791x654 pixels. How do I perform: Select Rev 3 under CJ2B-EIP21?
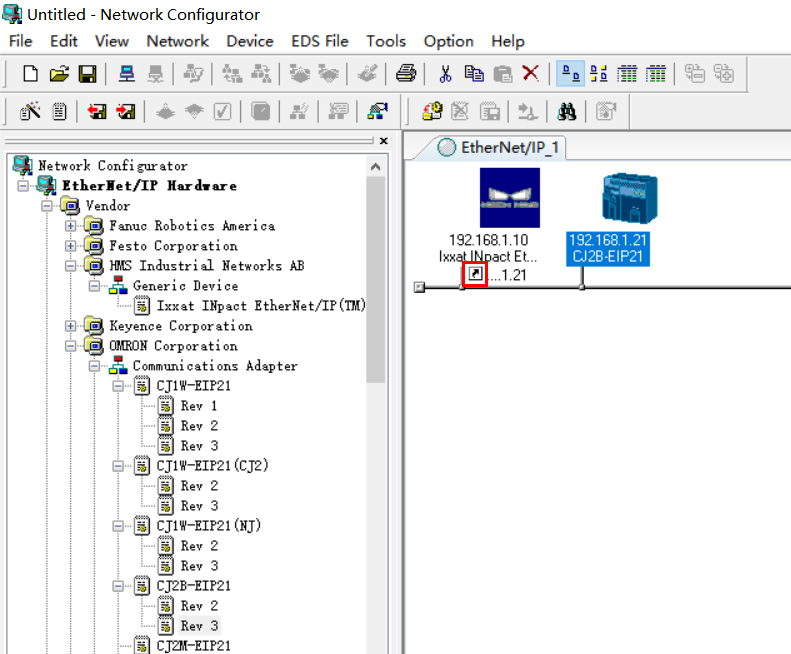199,626
